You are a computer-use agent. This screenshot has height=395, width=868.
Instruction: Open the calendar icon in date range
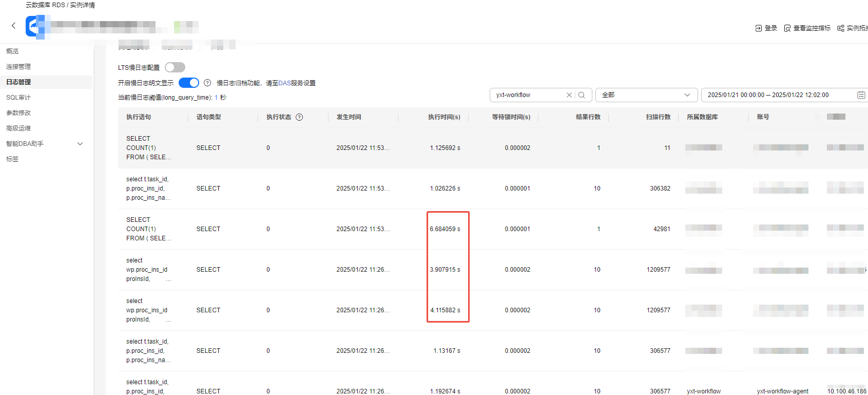[861, 95]
